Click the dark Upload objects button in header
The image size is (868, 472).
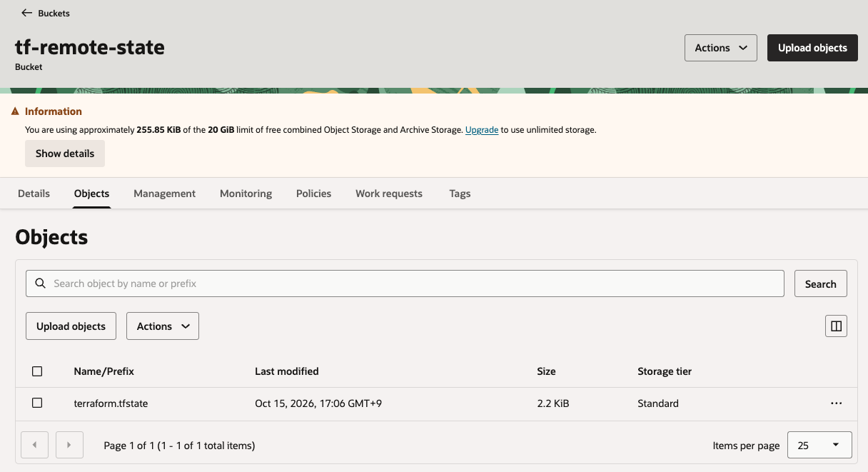(x=812, y=48)
